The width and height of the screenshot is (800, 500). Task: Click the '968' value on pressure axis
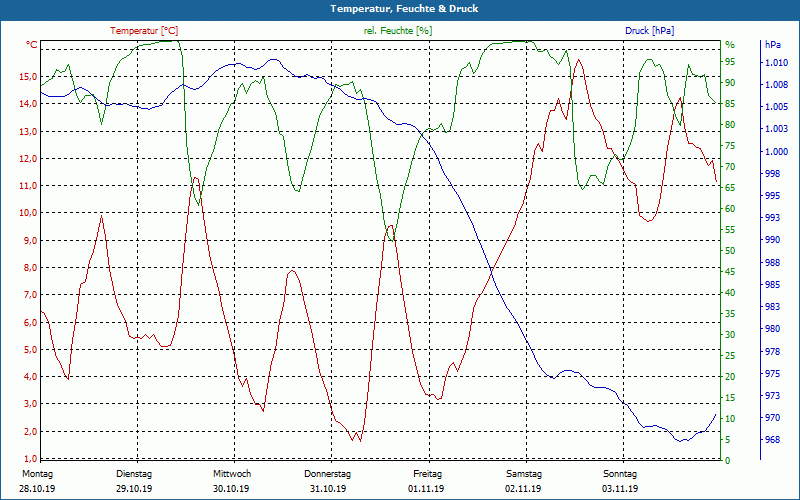point(772,440)
